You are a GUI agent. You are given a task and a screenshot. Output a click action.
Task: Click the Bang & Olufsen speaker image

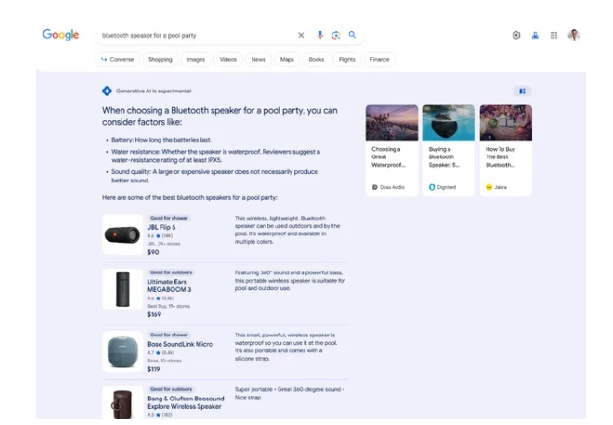pos(122,403)
